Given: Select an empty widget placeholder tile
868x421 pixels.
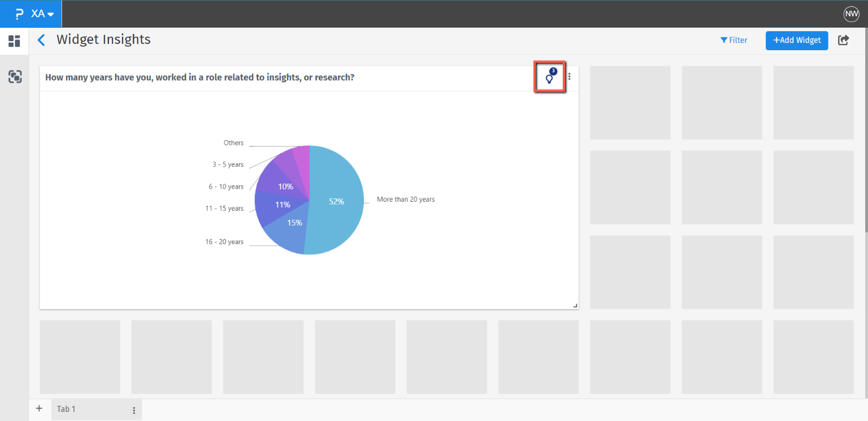Looking at the screenshot, I should pyautogui.click(x=630, y=102).
